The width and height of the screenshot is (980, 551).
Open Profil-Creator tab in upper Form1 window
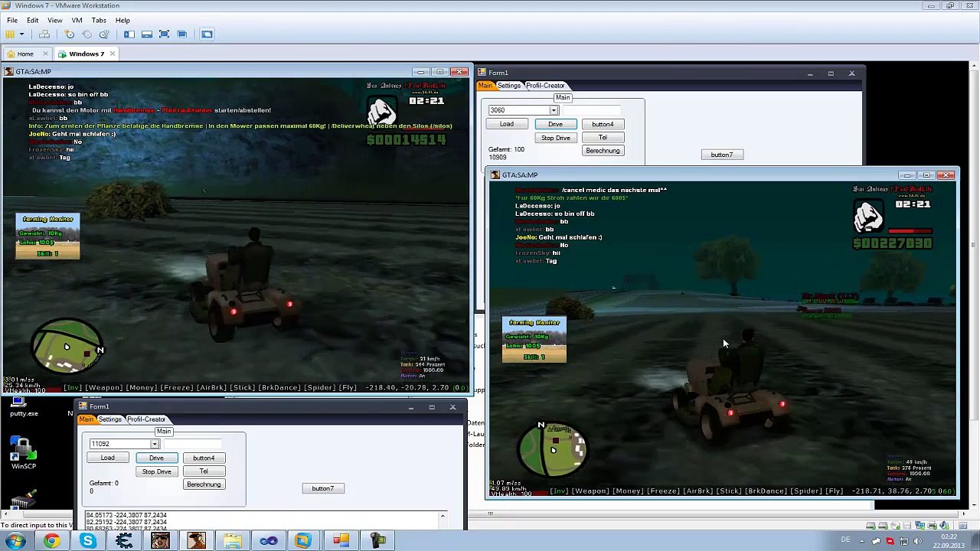pos(545,86)
